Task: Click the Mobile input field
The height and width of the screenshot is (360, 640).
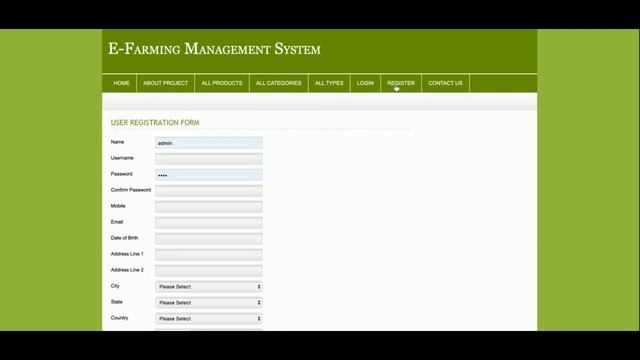Action: [x=209, y=207]
